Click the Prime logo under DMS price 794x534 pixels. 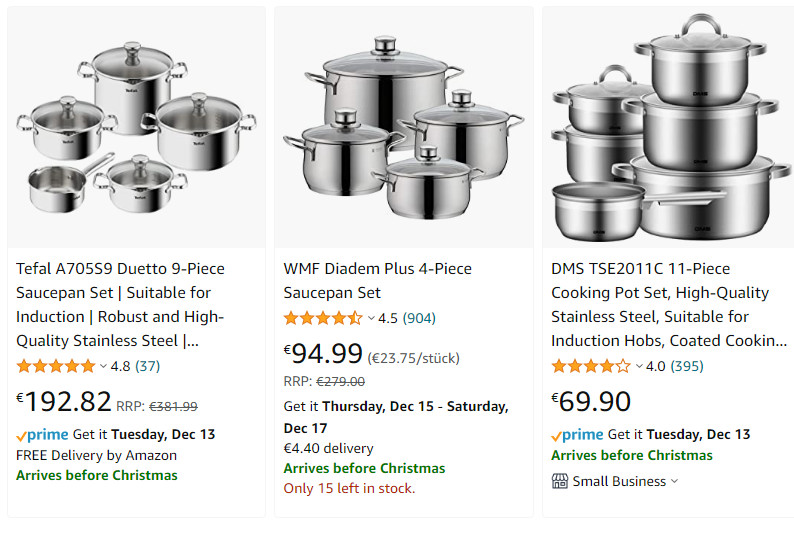pyautogui.click(x=578, y=435)
